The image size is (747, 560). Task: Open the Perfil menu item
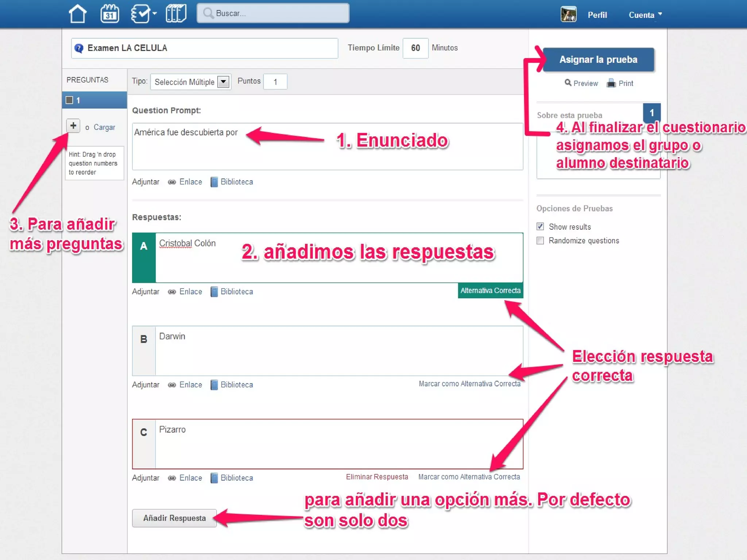[597, 15]
